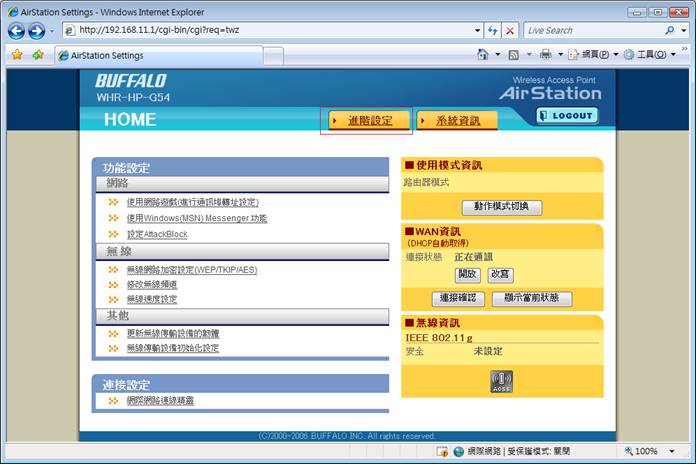
Task: Click the 改寫 renew button
Action: pyautogui.click(x=500, y=275)
